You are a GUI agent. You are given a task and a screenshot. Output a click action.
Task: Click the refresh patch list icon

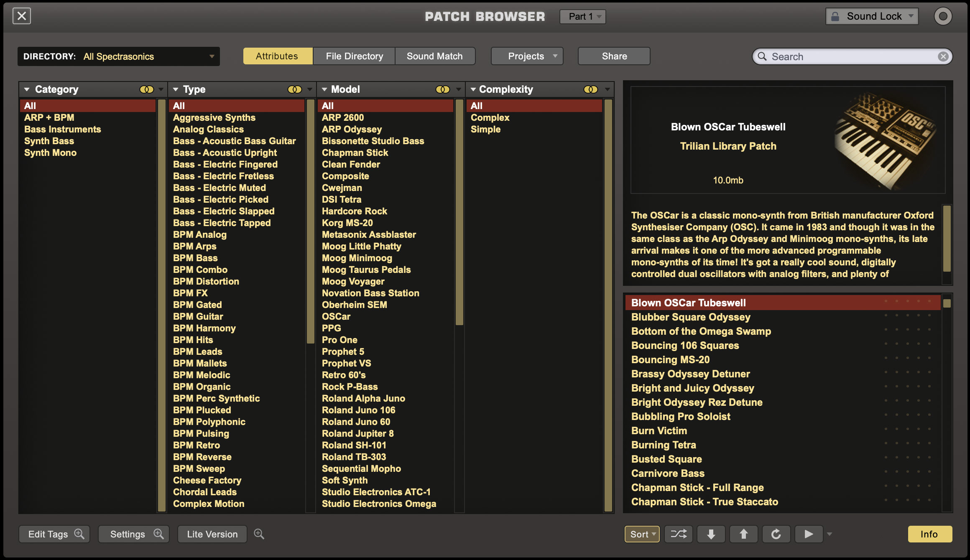pos(776,534)
